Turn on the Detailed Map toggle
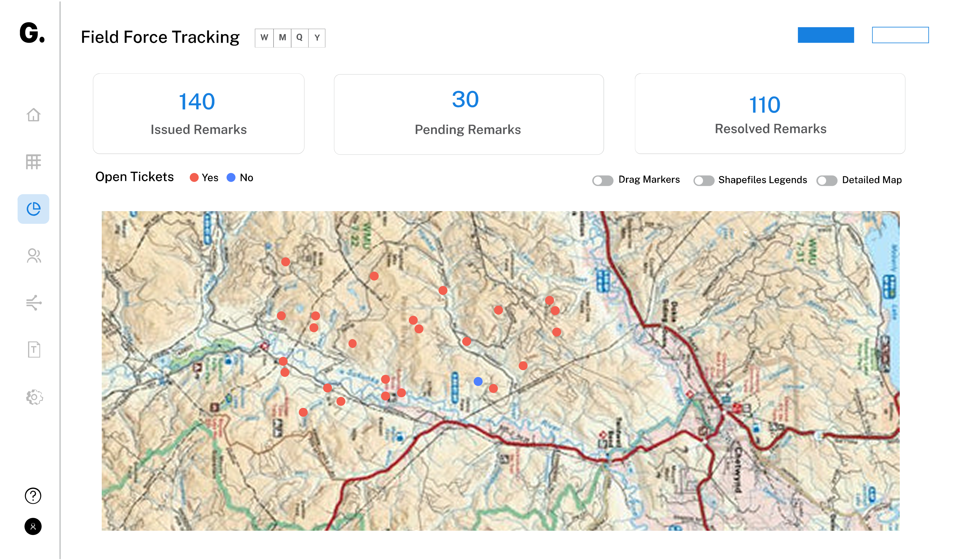 coord(826,180)
